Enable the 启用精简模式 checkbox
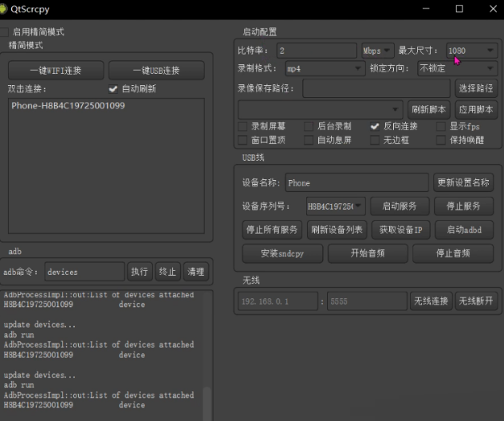Viewport: 504px width, 421px height. [x=5, y=32]
